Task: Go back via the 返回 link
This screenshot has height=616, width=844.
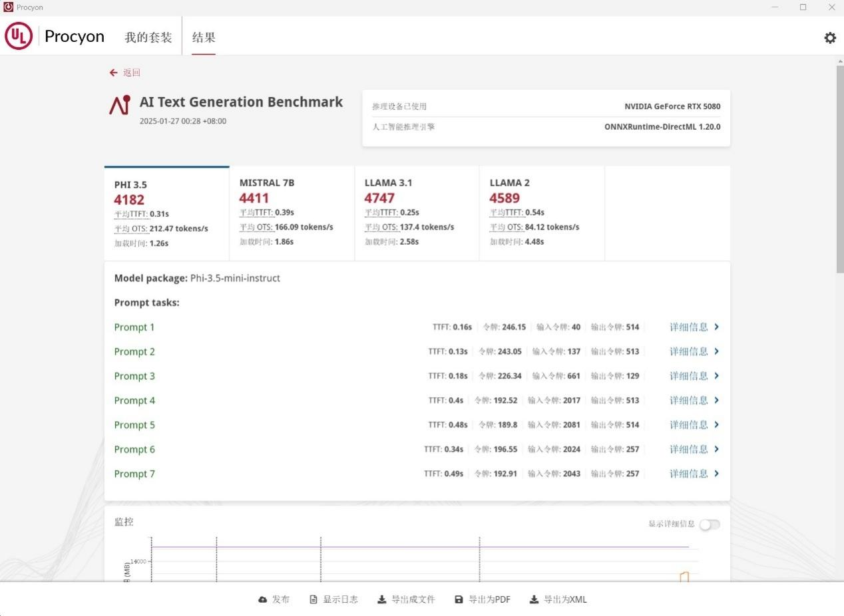Action: point(132,73)
